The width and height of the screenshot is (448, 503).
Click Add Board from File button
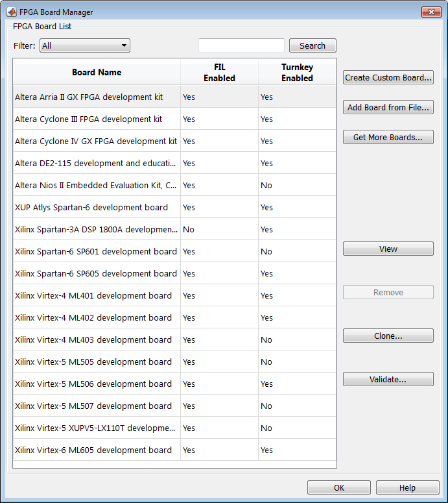pyautogui.click(x=388, y=108)
